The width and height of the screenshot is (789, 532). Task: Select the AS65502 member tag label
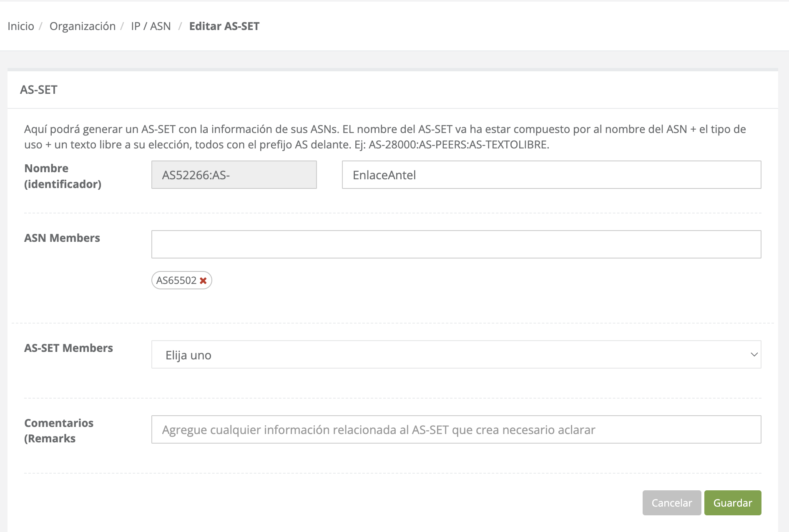[176, 281]
